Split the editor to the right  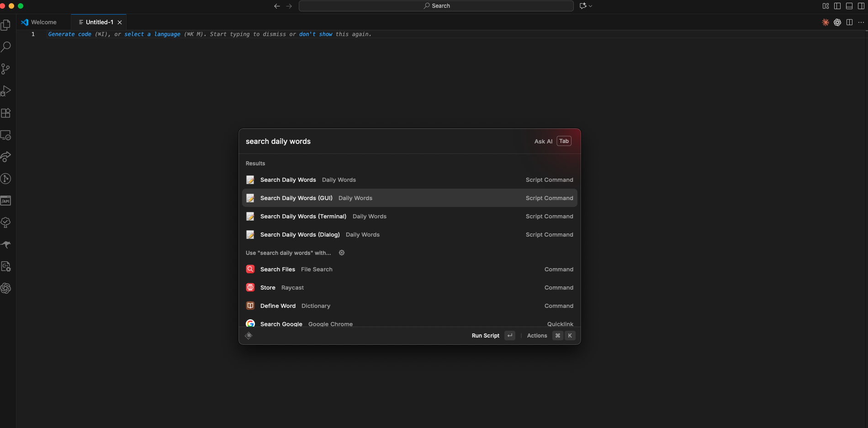click(849, 22)
